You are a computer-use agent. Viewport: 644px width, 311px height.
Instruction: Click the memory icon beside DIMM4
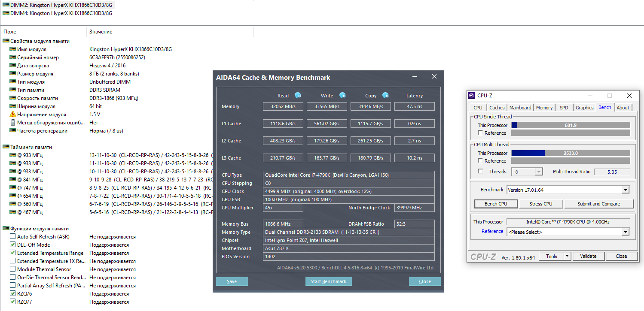pos(6,13)
